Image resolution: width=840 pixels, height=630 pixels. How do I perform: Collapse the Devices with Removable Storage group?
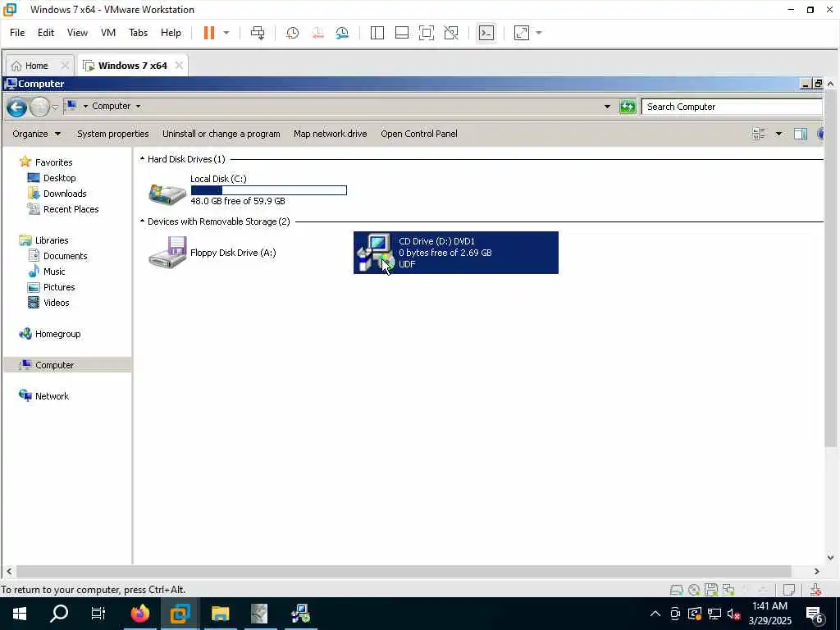[143, 221]
